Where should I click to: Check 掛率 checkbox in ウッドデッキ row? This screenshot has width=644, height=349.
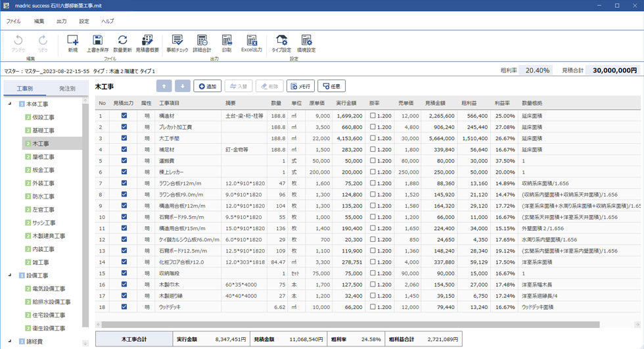373,307
